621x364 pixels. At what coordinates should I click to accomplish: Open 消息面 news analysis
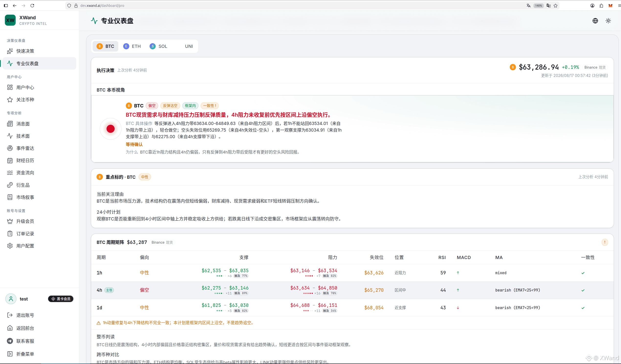[x=39, y=124]
